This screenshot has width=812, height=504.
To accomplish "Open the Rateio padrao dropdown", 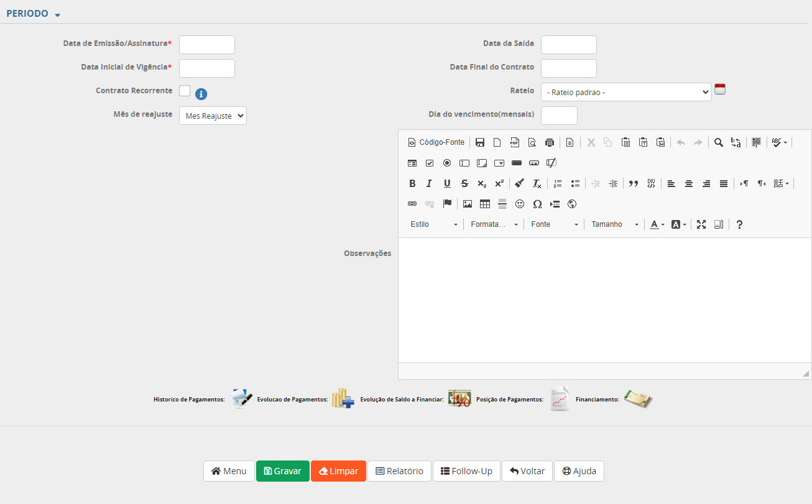I will pos(626,92).
